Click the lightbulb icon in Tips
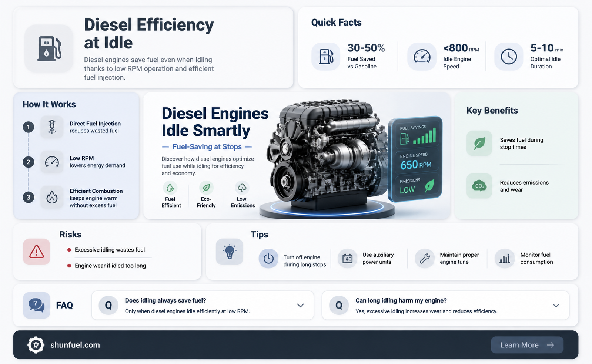This screenshot has width=592, height=364. click(230, 252)
